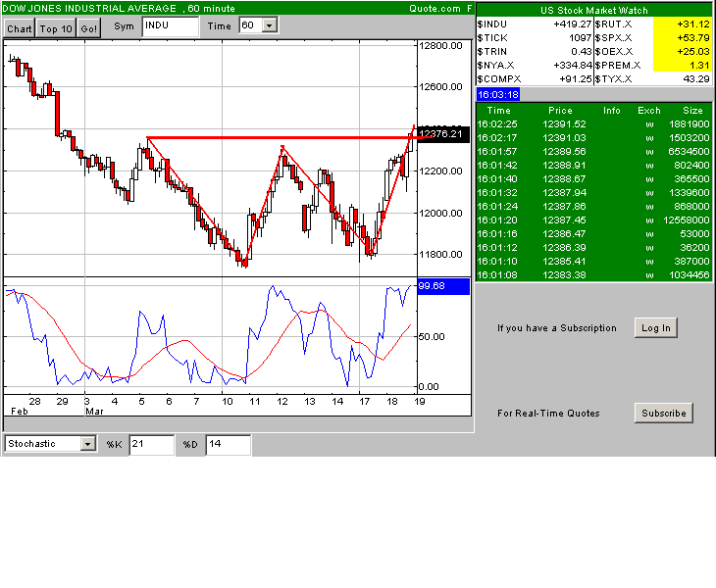
Task: Select $TICK symbol in Market Watch
Action: 492,38
